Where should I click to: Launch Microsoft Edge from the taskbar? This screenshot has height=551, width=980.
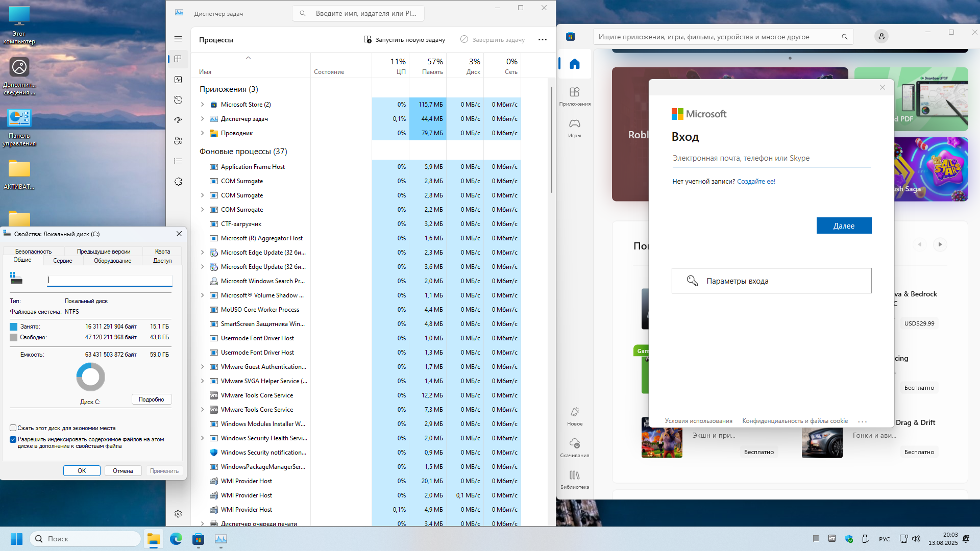coord(176,539)
